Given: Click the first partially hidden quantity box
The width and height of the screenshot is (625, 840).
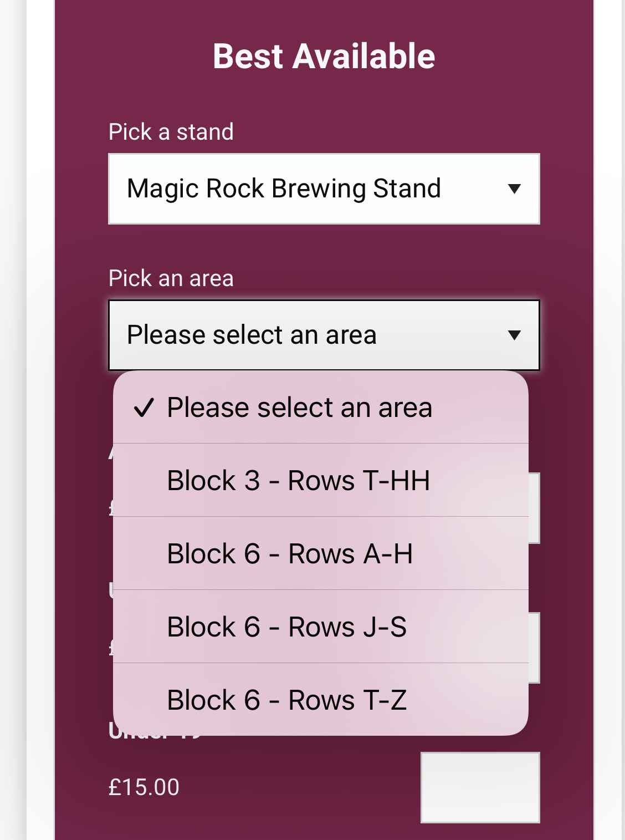Looking at the screenshot, I should (x=534, y=508).
